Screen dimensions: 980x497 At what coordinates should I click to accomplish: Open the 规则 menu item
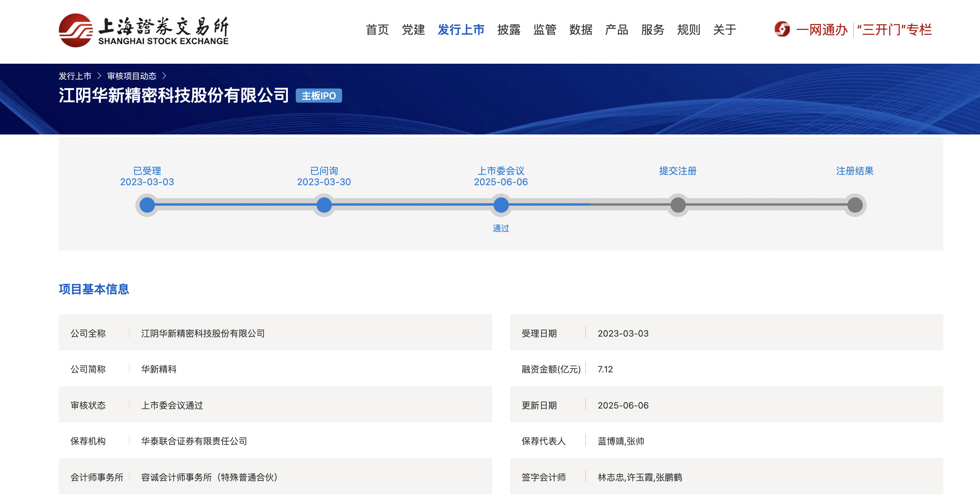pyautogui.click(x=689, y=29)
